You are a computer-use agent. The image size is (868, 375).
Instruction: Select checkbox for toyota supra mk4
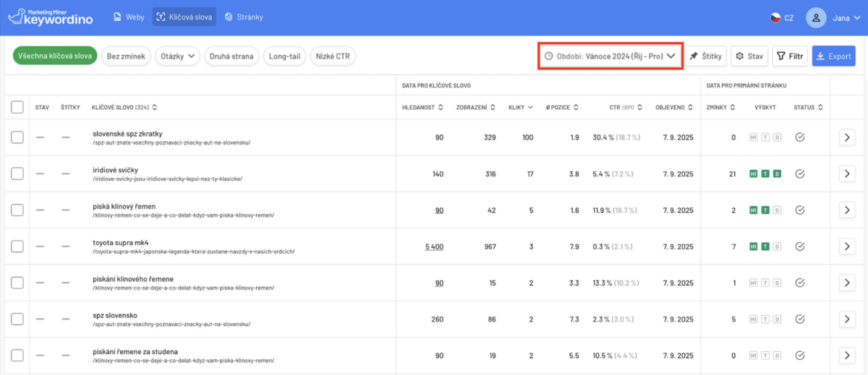pyautogui.click(x=17, y=246)
